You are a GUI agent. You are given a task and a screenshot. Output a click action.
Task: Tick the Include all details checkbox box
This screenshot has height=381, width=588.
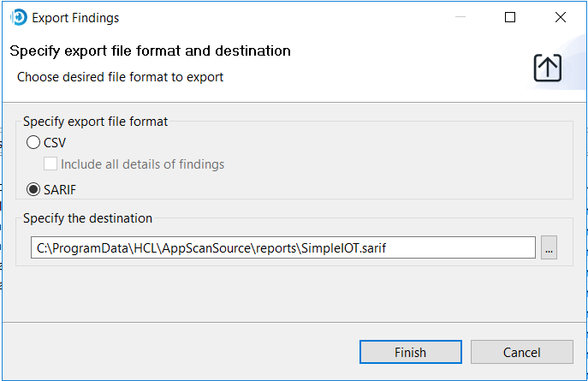point(50,164)
